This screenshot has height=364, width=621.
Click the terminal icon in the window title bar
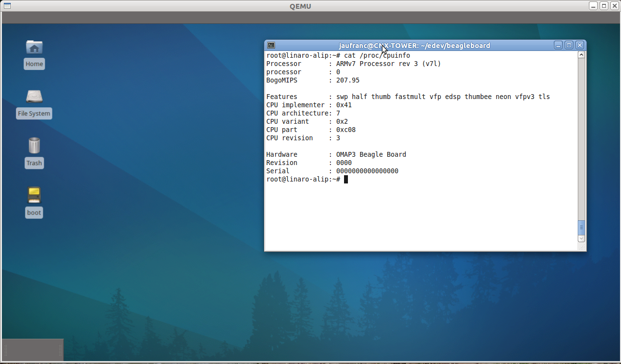pyautogui.click(x=271, y=45)
